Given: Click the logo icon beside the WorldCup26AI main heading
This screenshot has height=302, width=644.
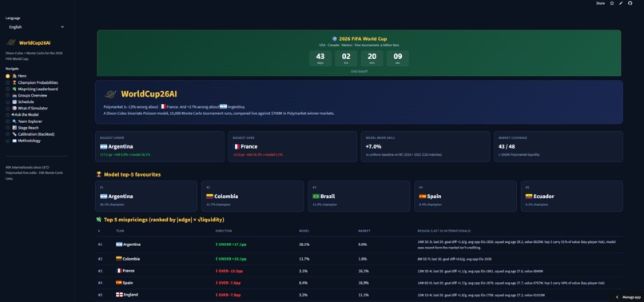Looking at the screenshot, I should (110, 94).
